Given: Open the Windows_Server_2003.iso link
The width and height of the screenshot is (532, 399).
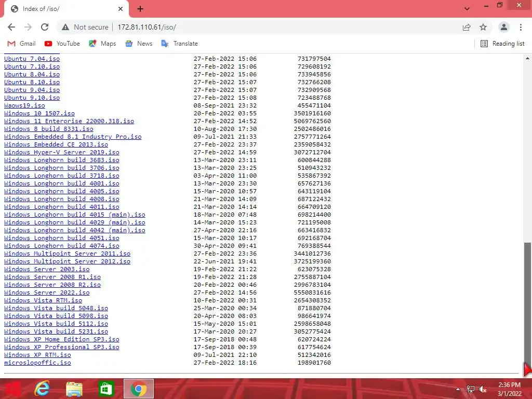Looking at the screenshot, I should [47, 270].
